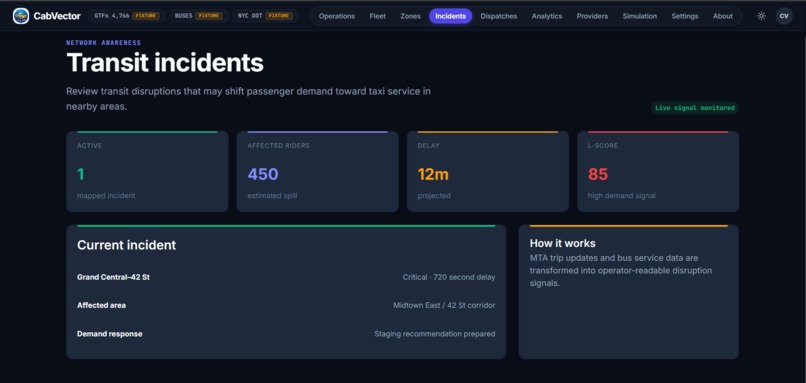Click the AFFECTED RIDERS card label
This screenshot has height=383, width=806.
(x=278, y=146)
